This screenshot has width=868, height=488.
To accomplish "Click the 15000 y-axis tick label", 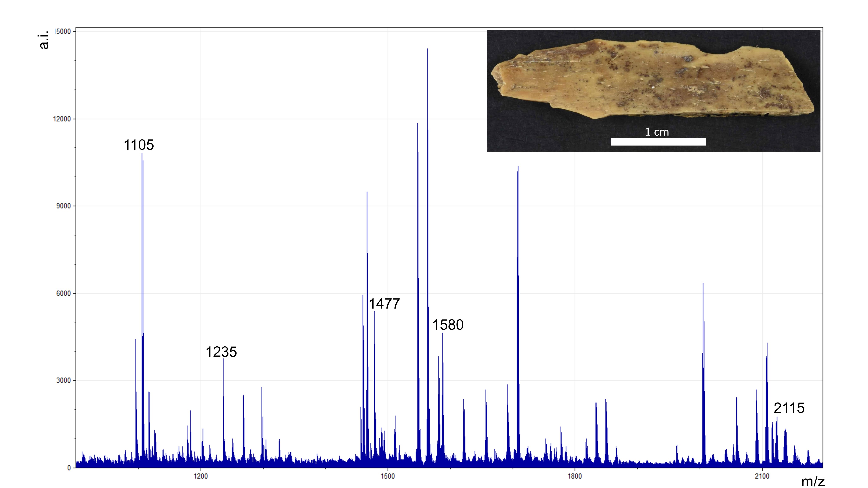I will 63,32.
